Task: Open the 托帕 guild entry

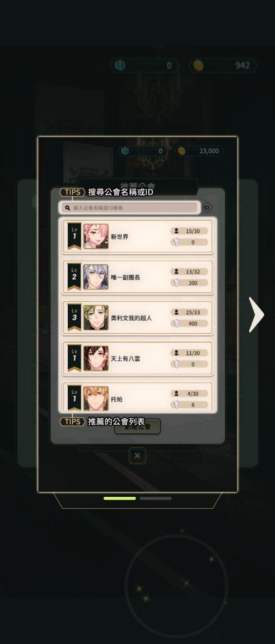Action: tap(137, 397)
